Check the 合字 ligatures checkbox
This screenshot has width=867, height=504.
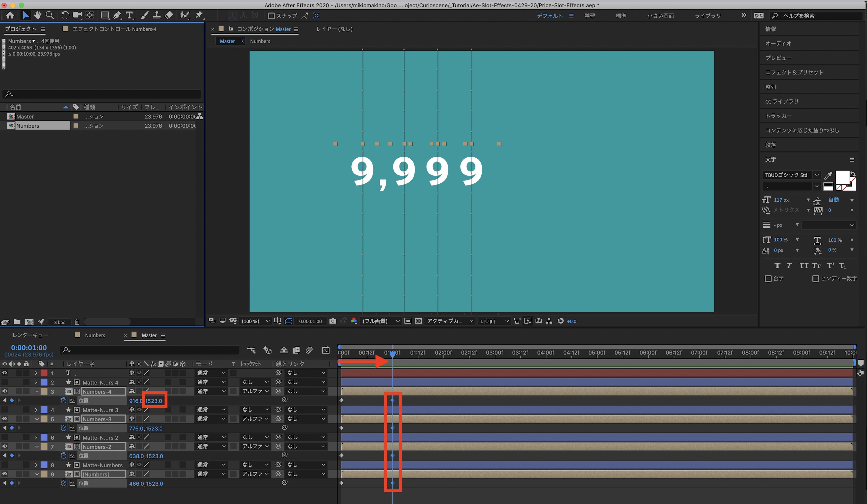(768, 278)
